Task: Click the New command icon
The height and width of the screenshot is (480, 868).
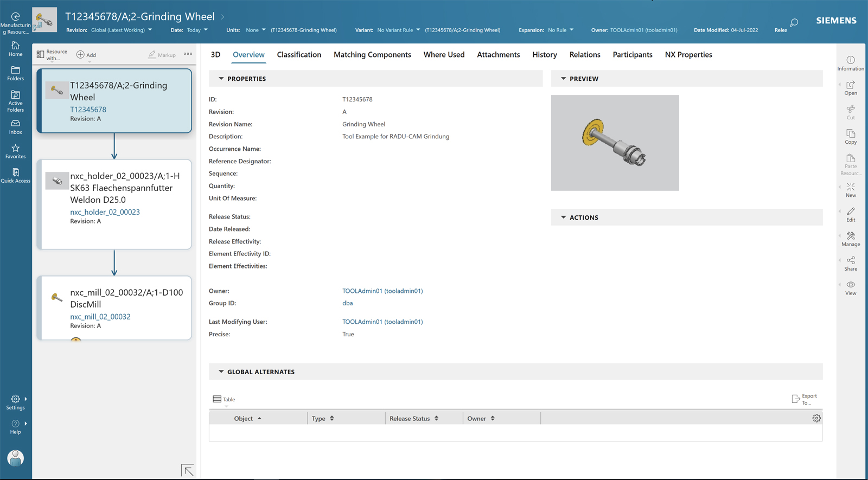Action: pos(850,190)
